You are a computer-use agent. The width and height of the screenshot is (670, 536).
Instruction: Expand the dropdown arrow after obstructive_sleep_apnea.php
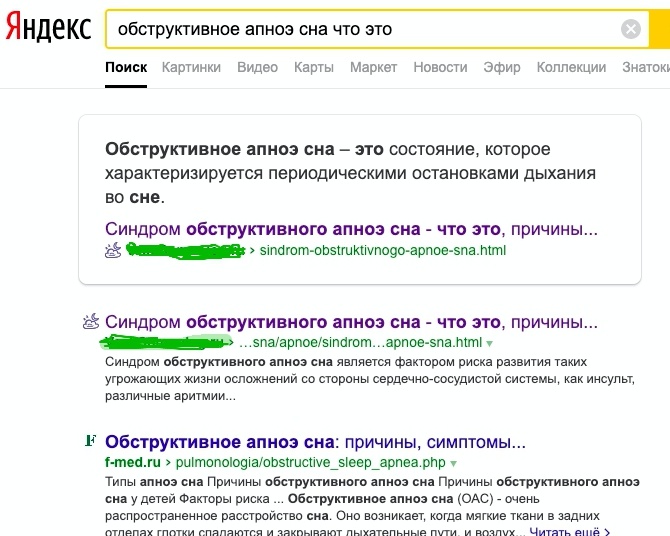[453, 463]
